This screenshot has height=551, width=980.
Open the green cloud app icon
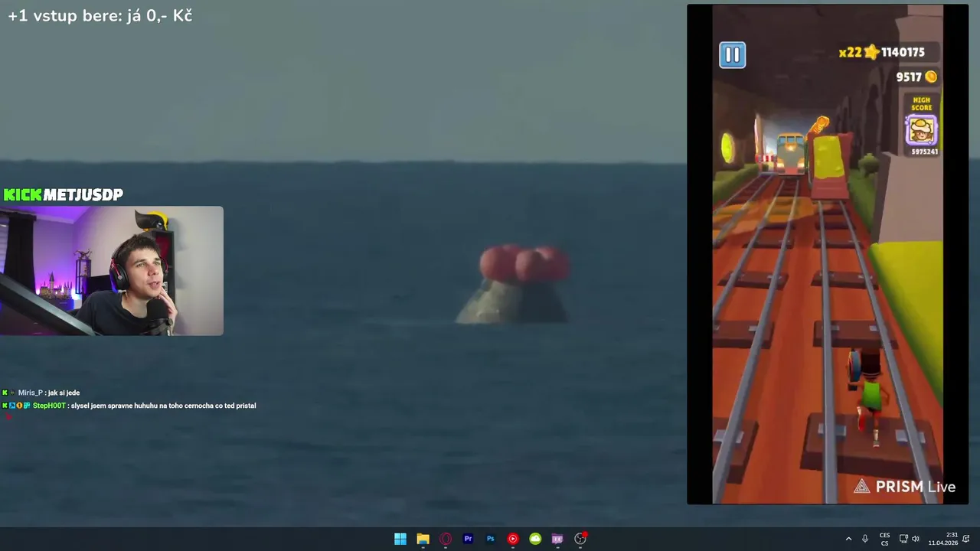tap(535, 539)
